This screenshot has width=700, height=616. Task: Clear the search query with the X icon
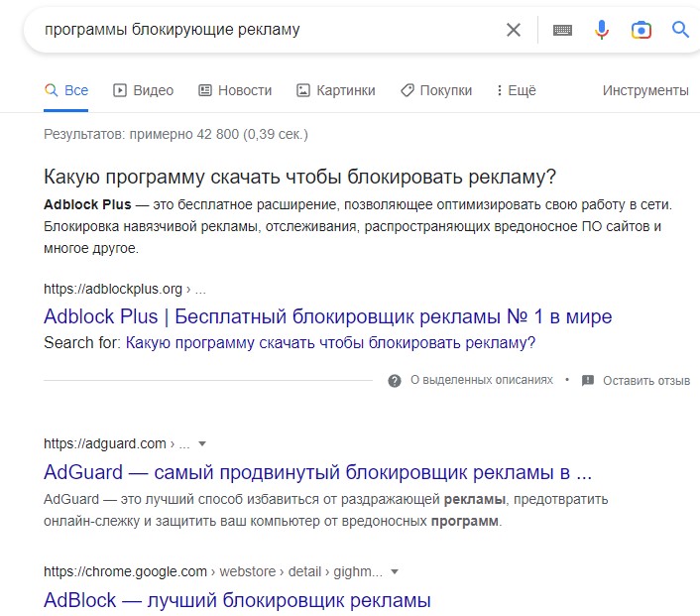click(x=514, y=30)
